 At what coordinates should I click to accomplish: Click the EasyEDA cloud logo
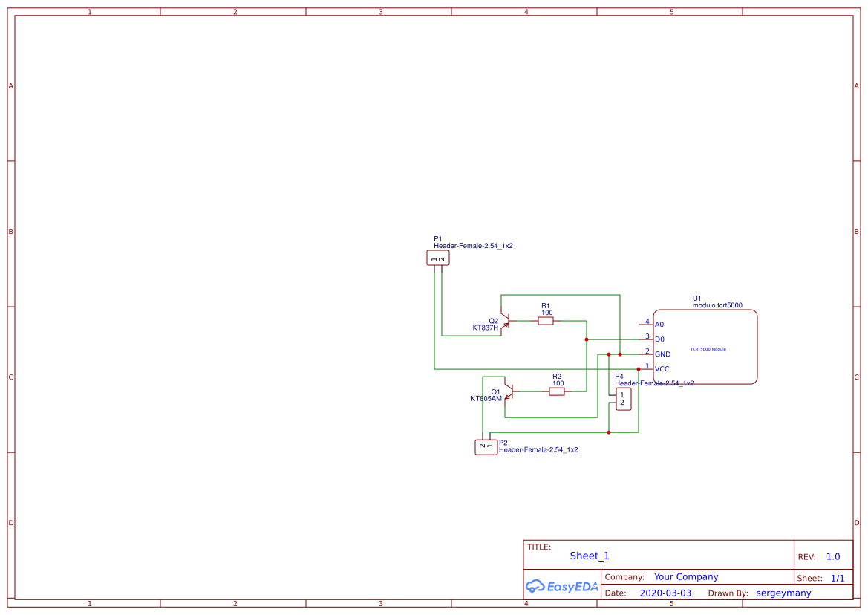click(x=561, y=587)
